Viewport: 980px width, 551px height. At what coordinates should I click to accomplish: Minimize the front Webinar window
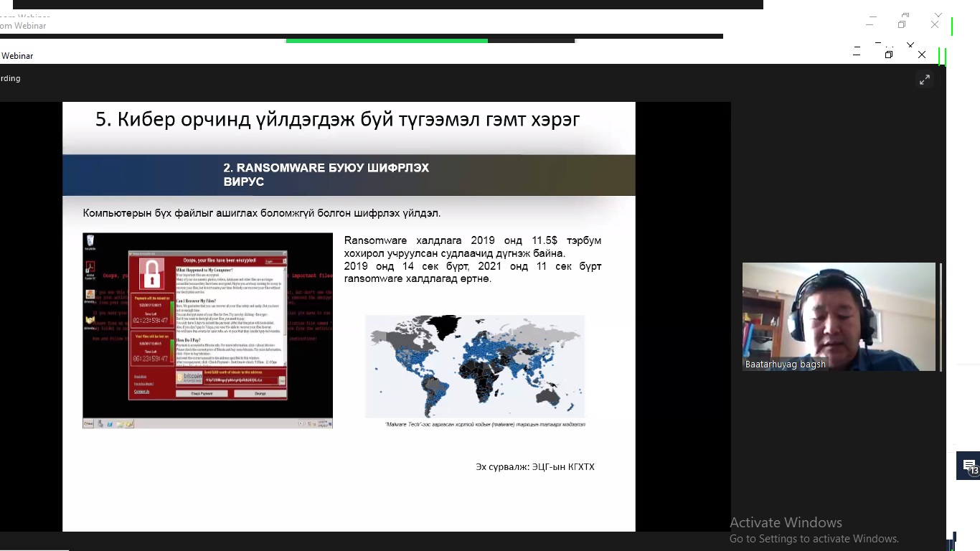click(857, 55)
